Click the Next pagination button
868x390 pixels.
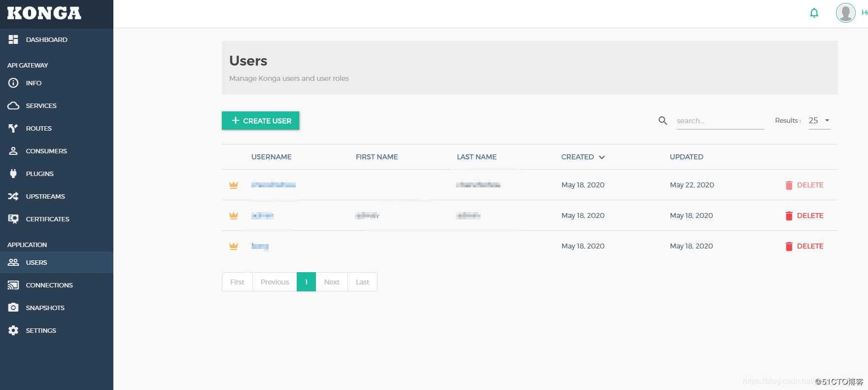pyautogui.click(x=332, y=282)
